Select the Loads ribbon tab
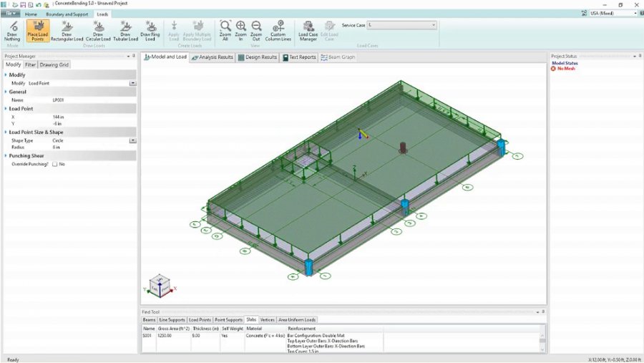This screenshot has height=363, width=644. click(102, 14)
